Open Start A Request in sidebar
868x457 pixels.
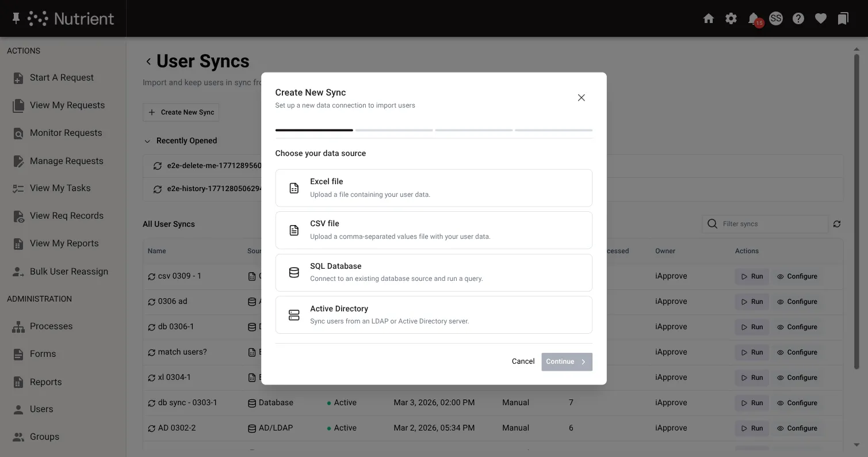coord(63,78)
